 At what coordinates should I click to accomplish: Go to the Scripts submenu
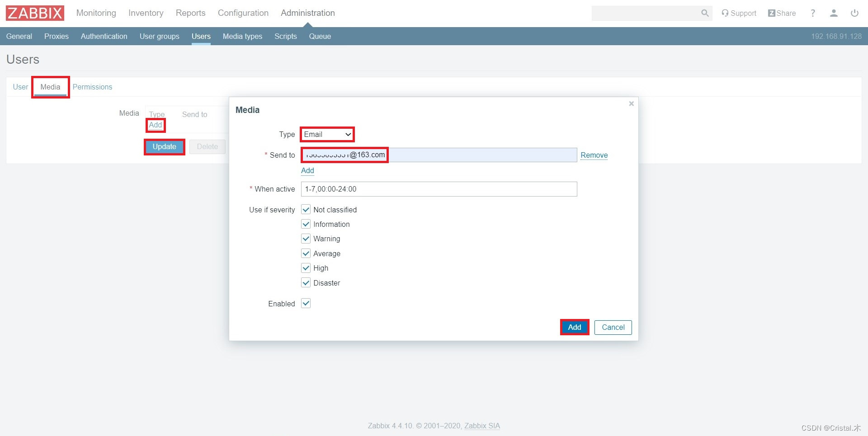coord(286,36)
